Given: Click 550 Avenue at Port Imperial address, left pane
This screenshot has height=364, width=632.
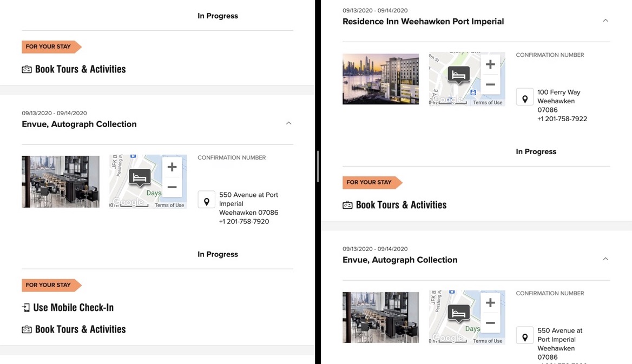Looking at the screenshot, I should 249,203.
